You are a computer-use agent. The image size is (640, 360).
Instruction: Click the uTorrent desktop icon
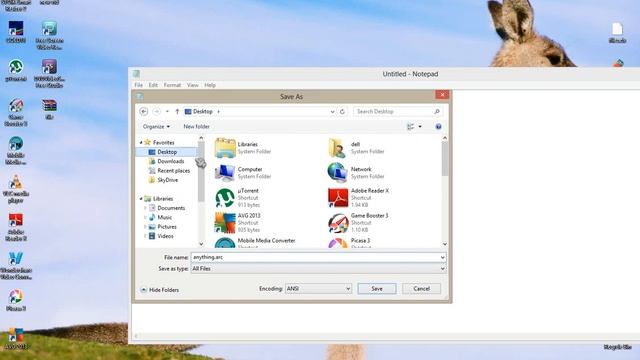(16, 70)
